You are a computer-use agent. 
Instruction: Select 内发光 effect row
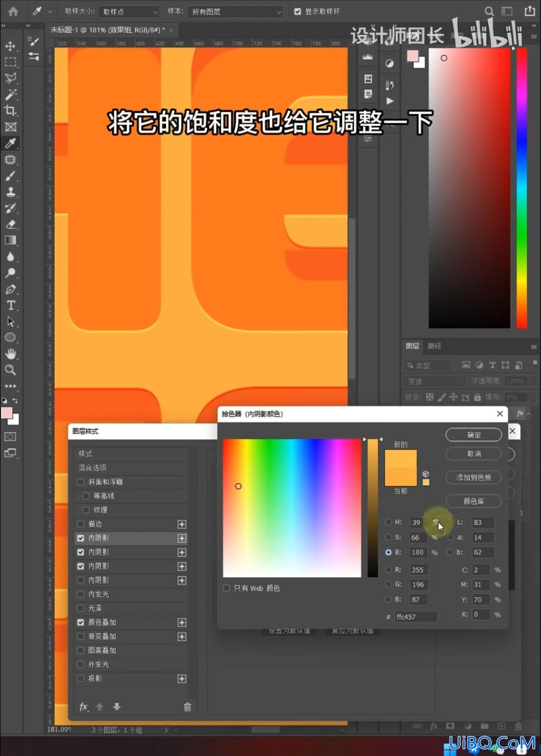(131, 594)
